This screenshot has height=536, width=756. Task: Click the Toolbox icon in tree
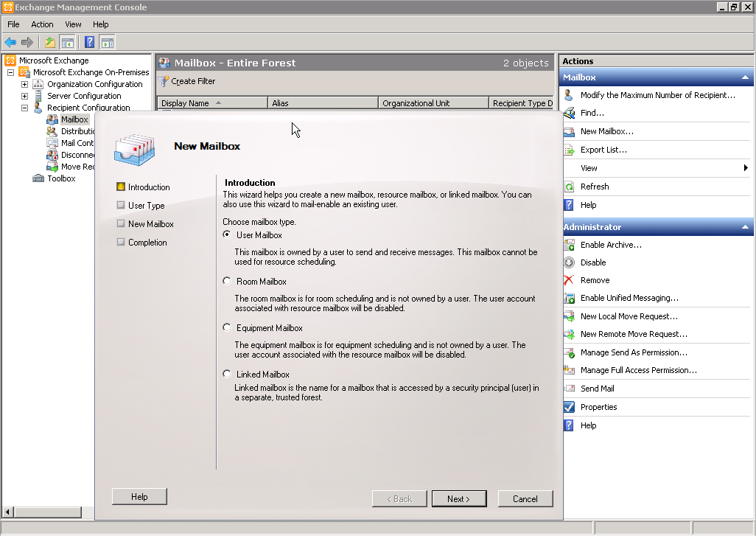[x=38, y=178]
